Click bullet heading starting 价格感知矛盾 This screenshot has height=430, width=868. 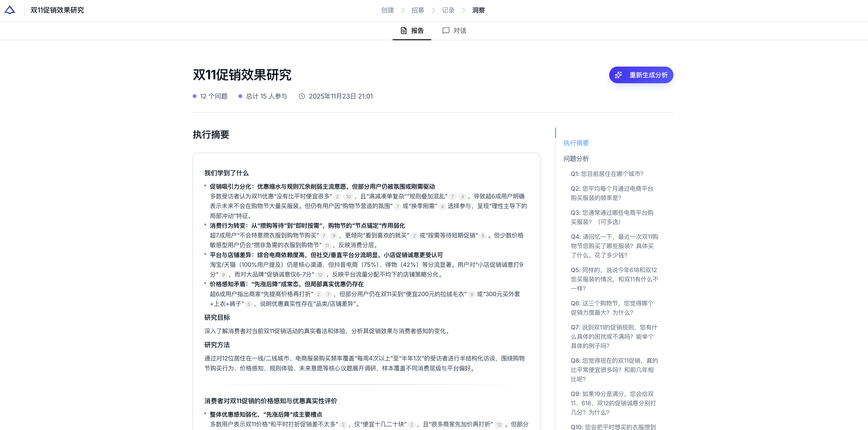coord(287,284)
